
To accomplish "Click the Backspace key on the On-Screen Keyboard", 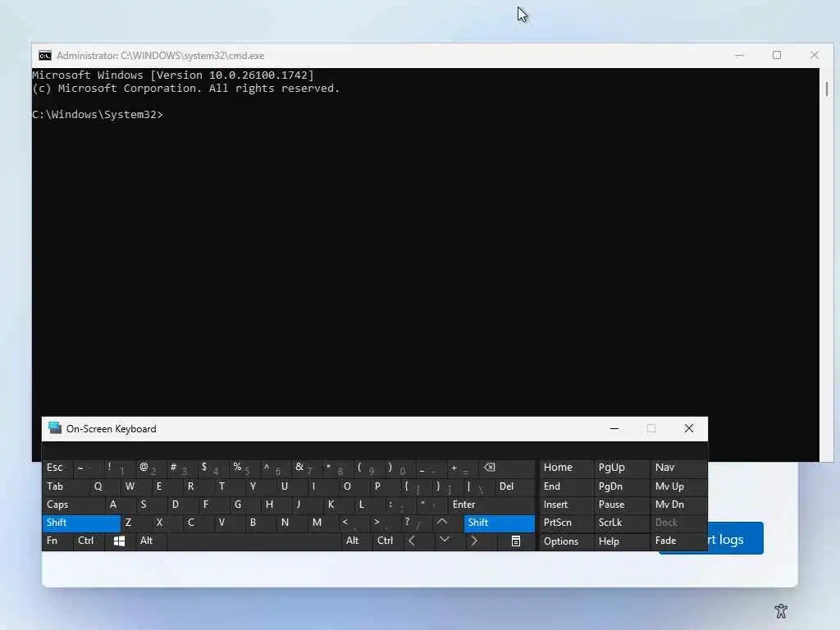I will [x=507, y=468].
